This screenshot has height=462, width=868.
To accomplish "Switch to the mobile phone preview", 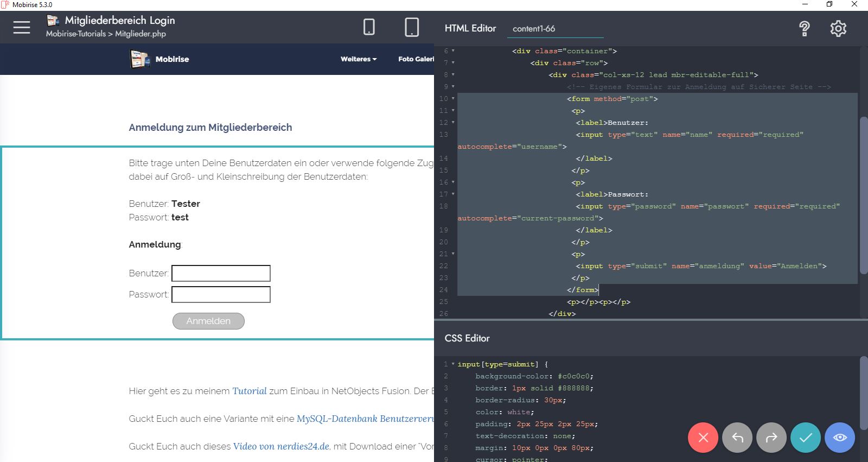I will coord(369,27).
